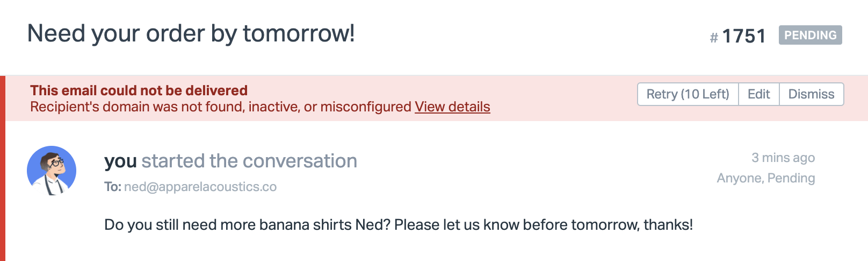
Task: Click the recipient's domain error description
Action: tap(220, 107)
